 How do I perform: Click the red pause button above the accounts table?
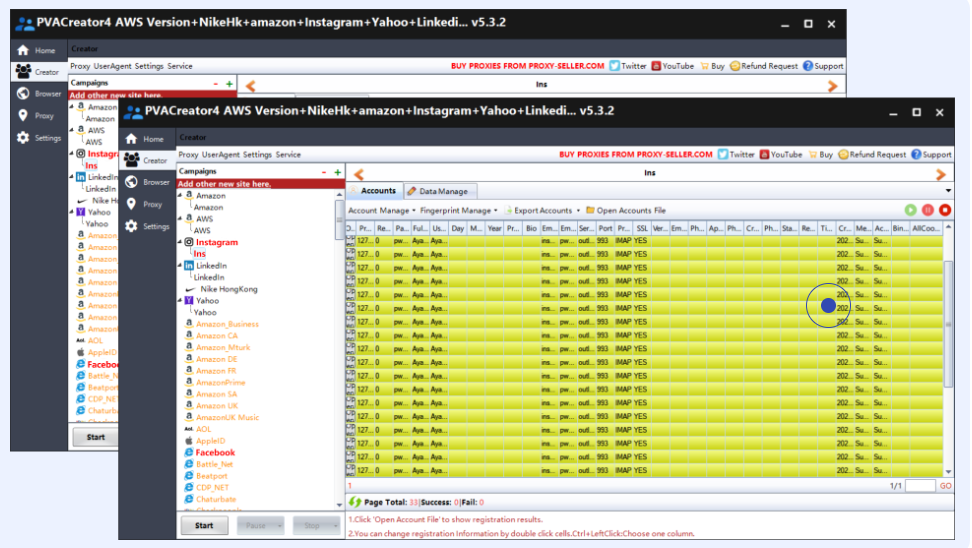click(x=927, y=210)
